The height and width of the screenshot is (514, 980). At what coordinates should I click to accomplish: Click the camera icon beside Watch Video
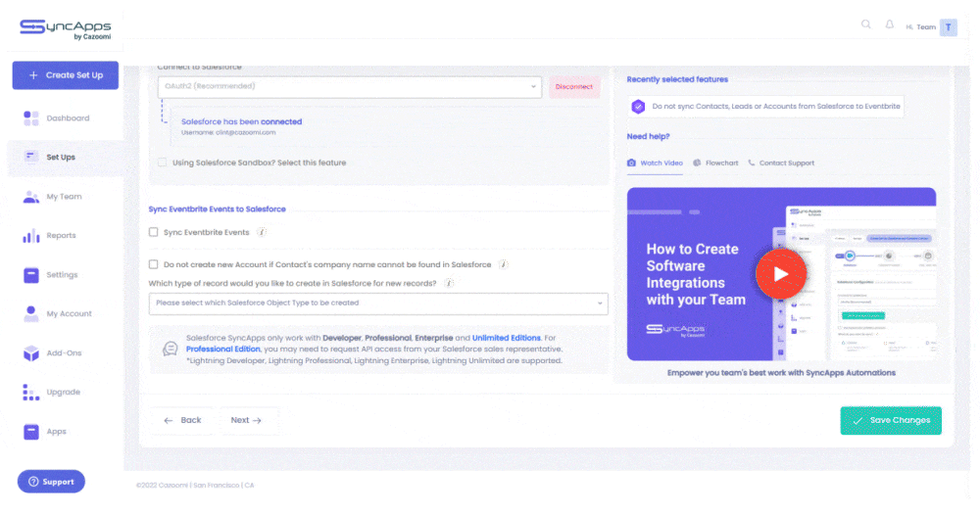631,163
